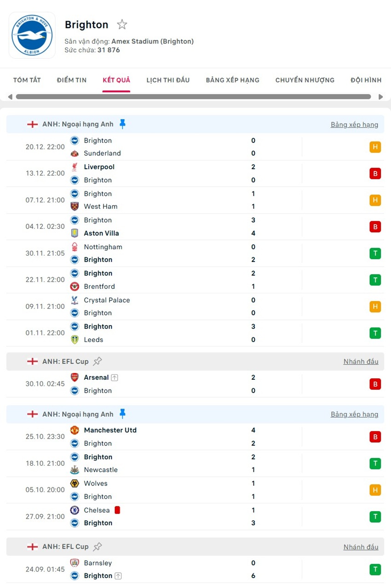This screenshot has width=391, height=588.
Task: Select the Liverpool team logo
Action: point(75,167)
